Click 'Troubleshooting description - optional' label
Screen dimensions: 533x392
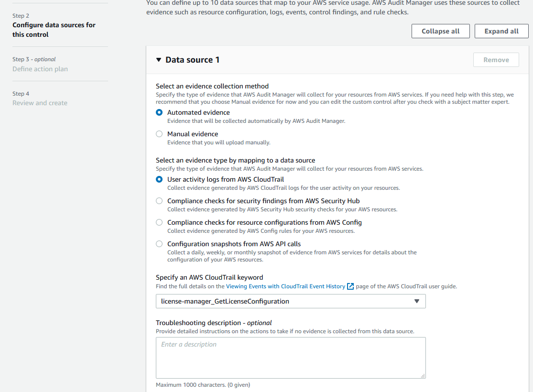(x=214, y=323)
